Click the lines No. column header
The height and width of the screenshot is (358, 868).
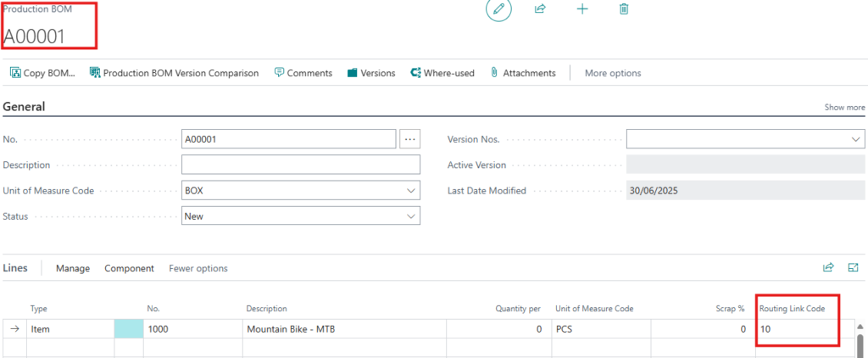tap(153, 309)
